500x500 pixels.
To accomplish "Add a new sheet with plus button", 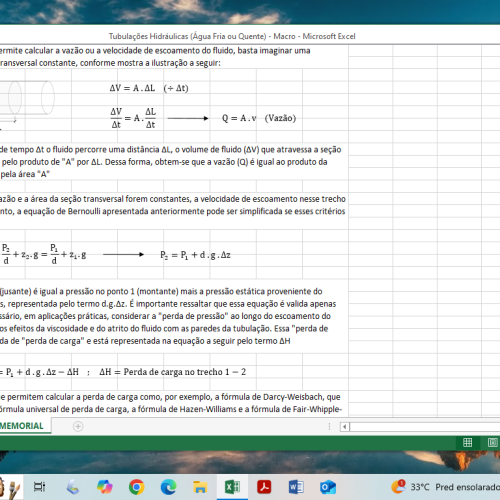I will click(78, 426).
